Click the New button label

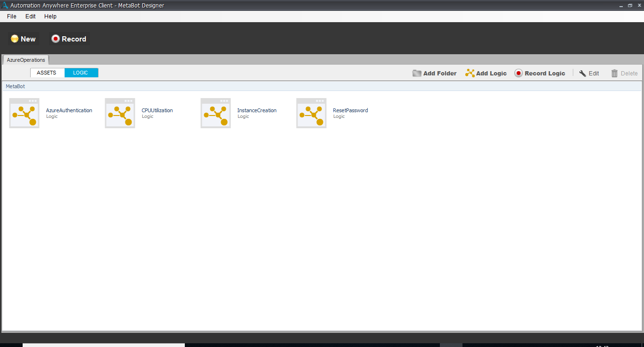click(28, 39)
